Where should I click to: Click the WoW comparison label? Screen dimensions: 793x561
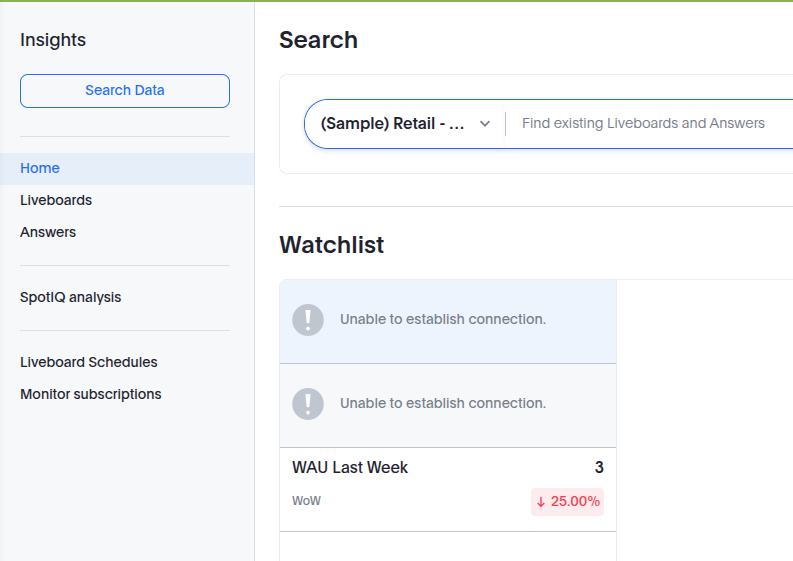coord(306,501)
